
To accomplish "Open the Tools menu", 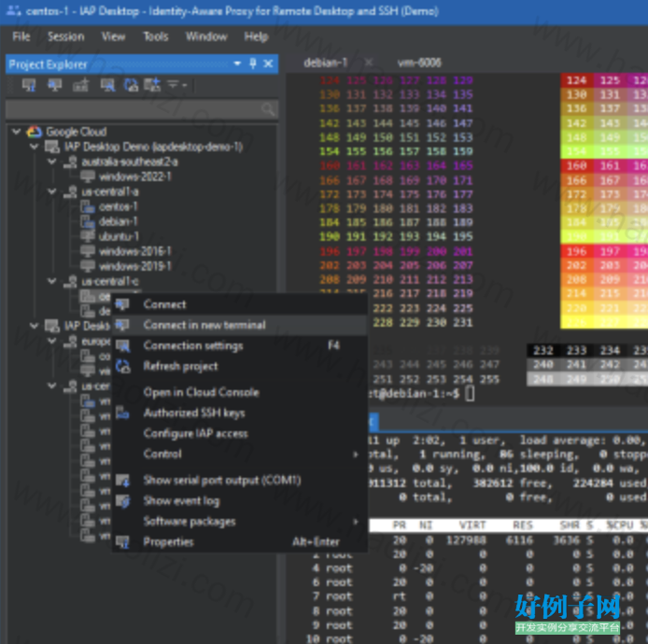I will click(x=156, y=36).
